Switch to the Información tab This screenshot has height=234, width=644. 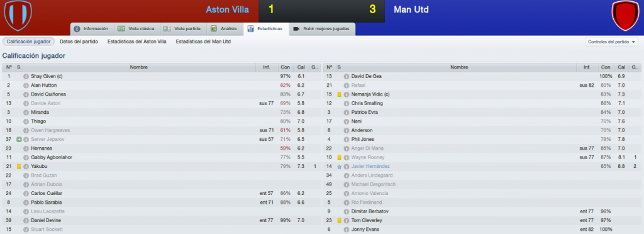coord(91,29)
